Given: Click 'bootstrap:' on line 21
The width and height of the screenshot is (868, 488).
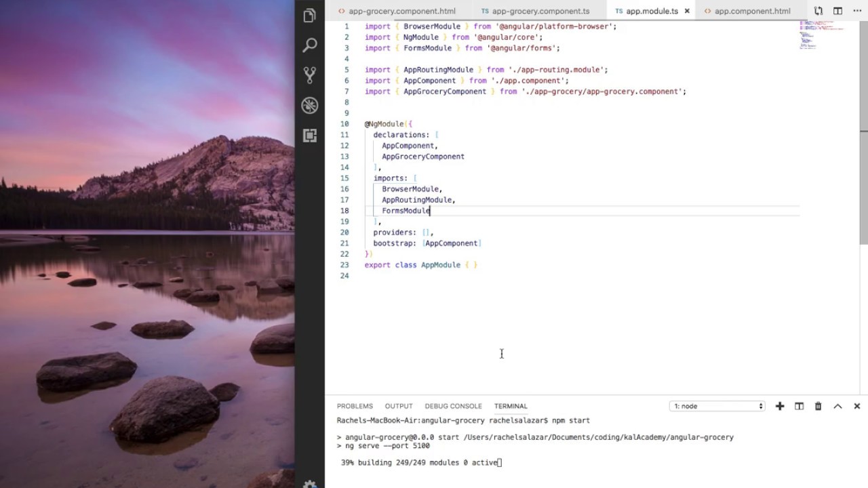Looking at the screenshot, I should click(395, 243).
